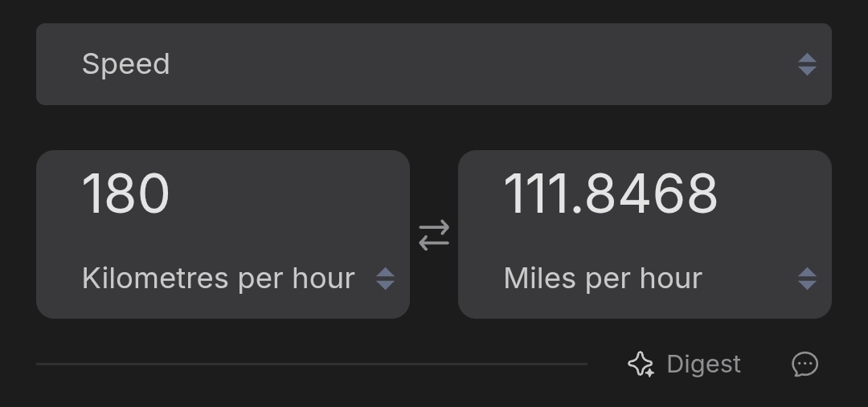
Task: Select the Digest text label
Action: [x=703, y=364]
